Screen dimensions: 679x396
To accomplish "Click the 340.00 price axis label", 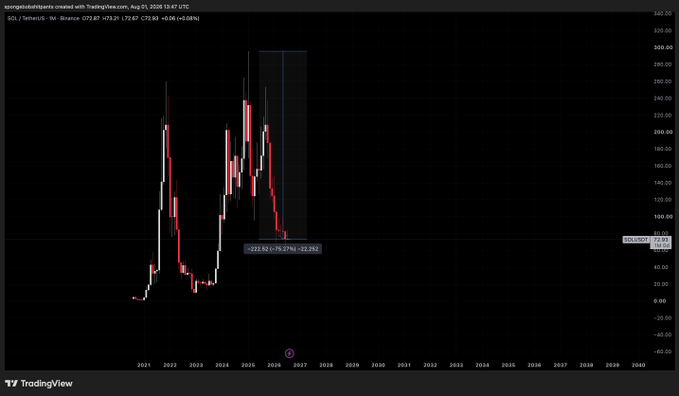I will click(x=663, y=14).
